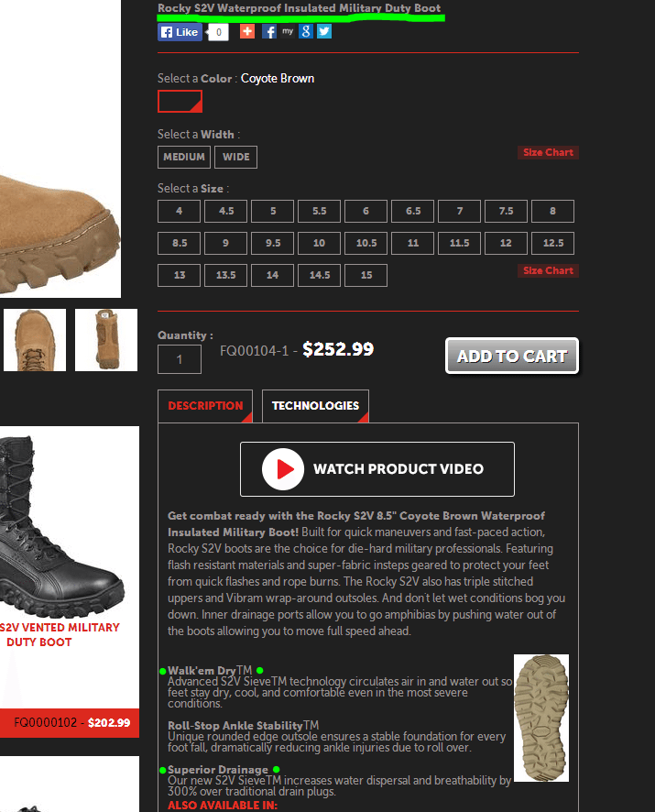Select size 14.5
Screen dimensions: 655x812
(320, 275)
